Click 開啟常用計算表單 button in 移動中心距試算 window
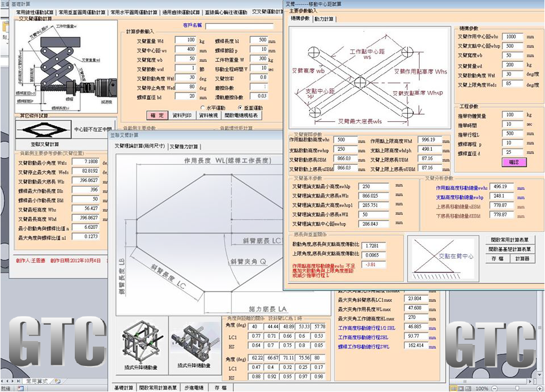Viewport: 545px width, 392px height. pyautogui.click(x=509, y=240)
